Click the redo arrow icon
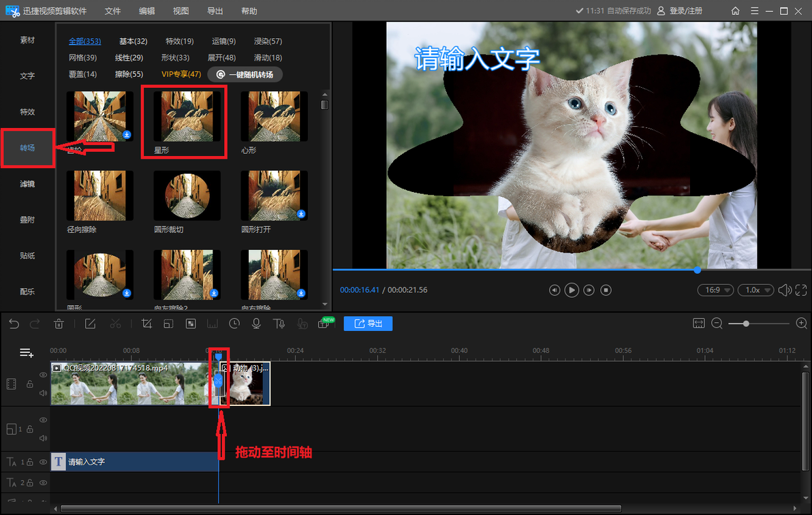The image size is (812, 515). click(35, 324)
